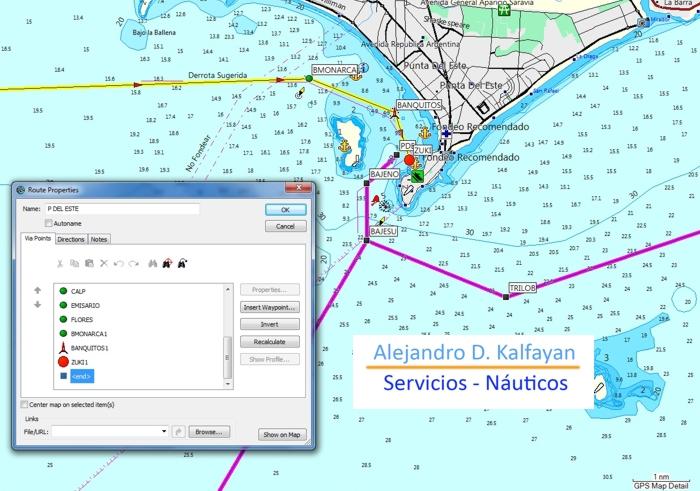The height and width of the screenshot is (491, 700).
Task: Click the route Name input field
Action: [x=123, y=209]
